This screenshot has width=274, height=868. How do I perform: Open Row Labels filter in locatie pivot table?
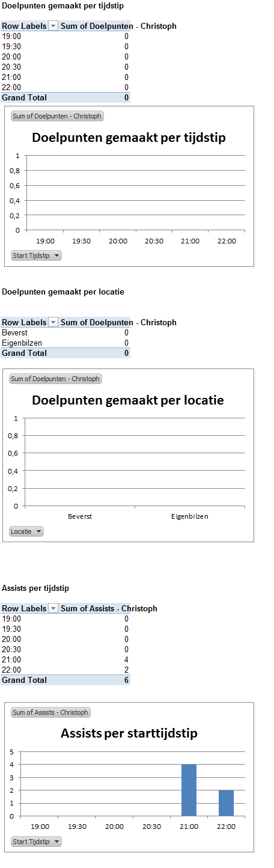pyautogui.click(x=53, y=322)
